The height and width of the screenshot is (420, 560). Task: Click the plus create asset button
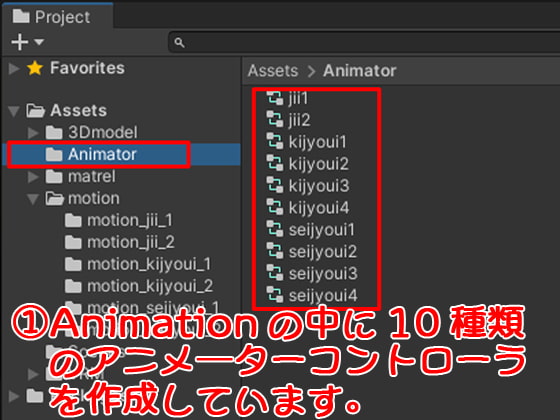click(x=20, y=42)
